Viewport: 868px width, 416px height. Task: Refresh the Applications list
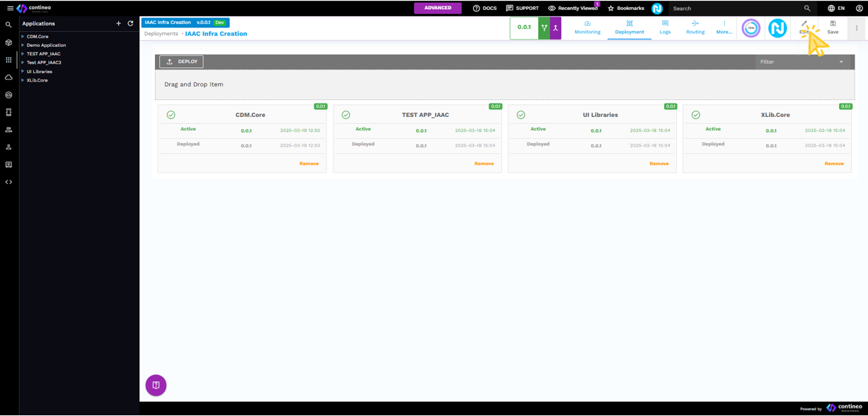click(x=130, y=23)
